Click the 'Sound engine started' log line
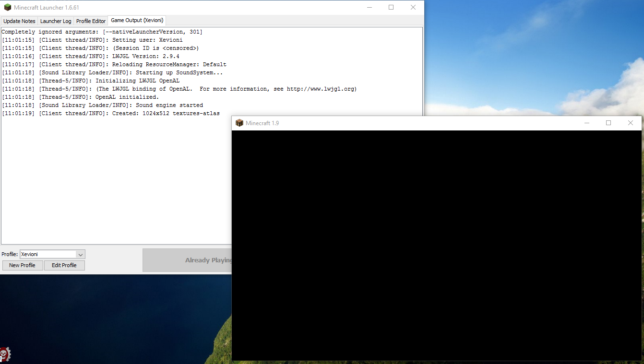 point(102,105)
